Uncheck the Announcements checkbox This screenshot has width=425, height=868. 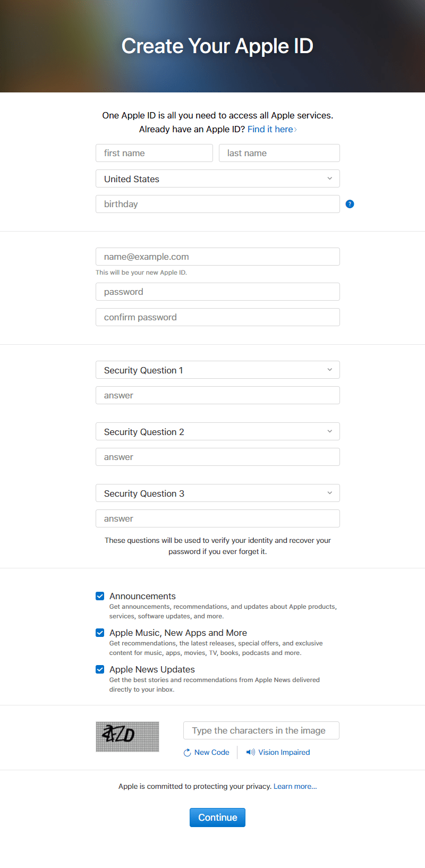click(x=100, y=596)
